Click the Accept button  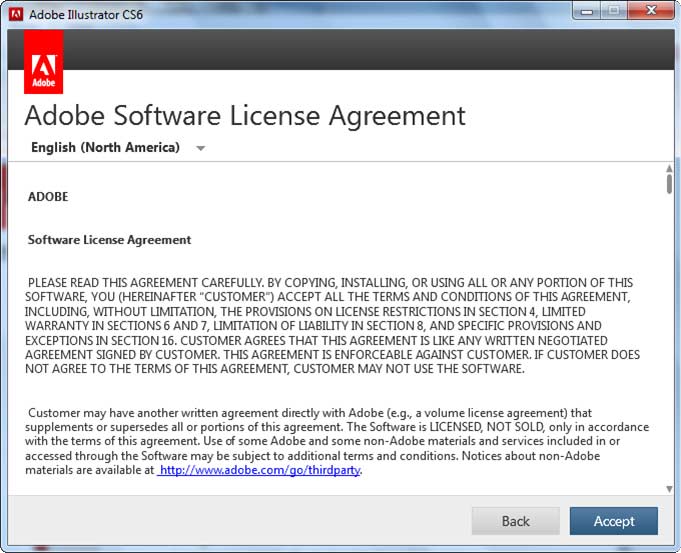(x=613, y=520)
